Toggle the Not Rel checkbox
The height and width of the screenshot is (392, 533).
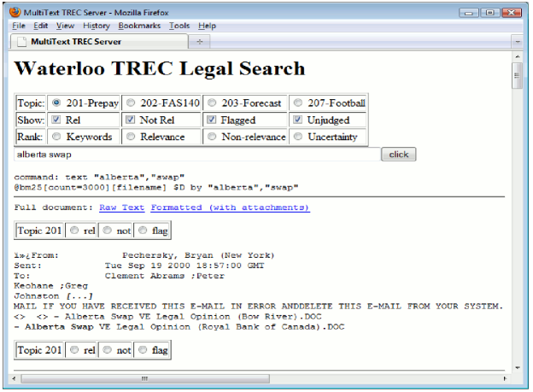point(130,120)
